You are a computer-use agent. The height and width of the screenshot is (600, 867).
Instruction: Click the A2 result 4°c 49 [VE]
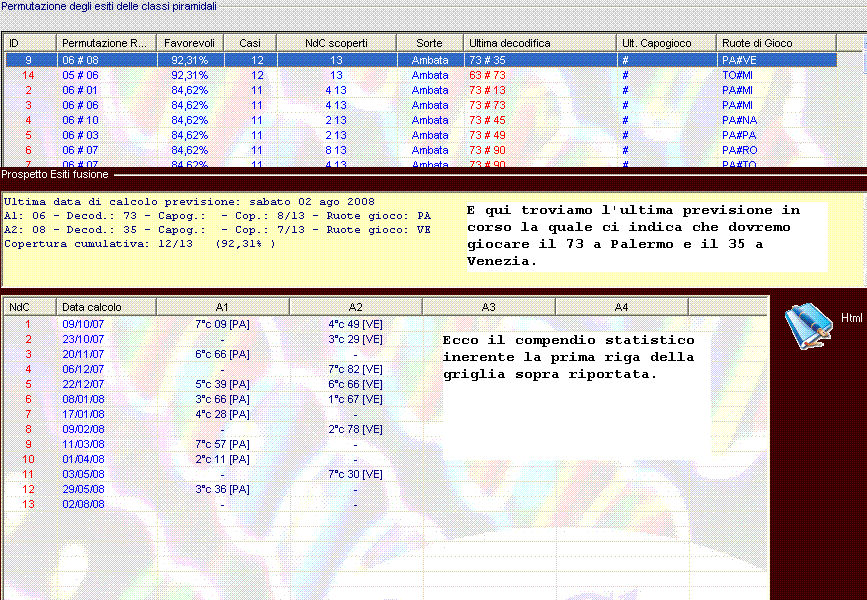tap(356, 325)
